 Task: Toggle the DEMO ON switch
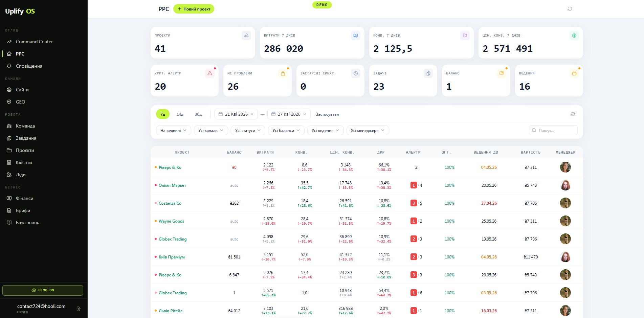(x=43, y=290)
